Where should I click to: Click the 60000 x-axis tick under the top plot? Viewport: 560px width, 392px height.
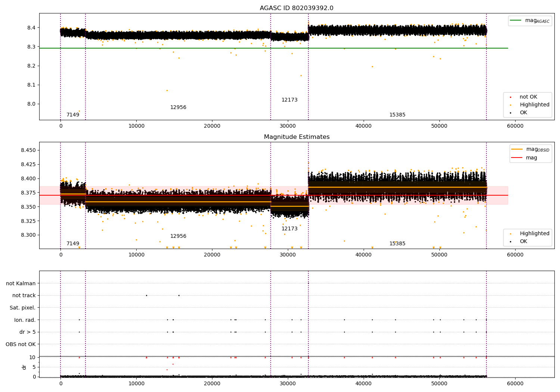515,126
